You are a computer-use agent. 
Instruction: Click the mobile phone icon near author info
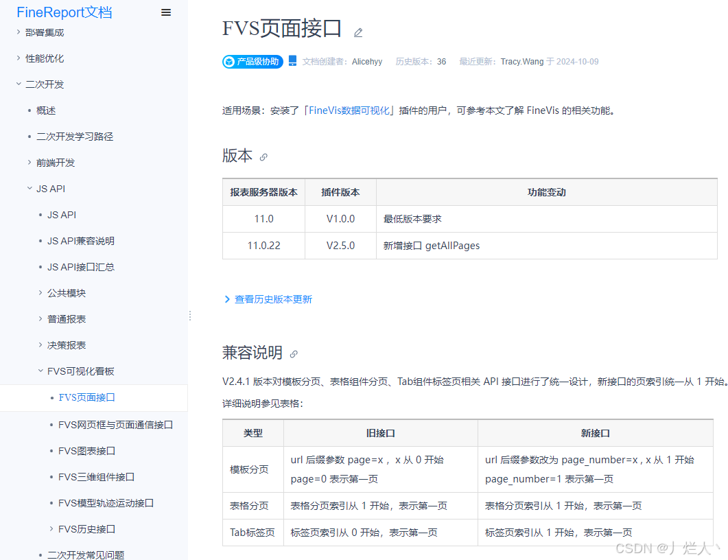[292, 61]
